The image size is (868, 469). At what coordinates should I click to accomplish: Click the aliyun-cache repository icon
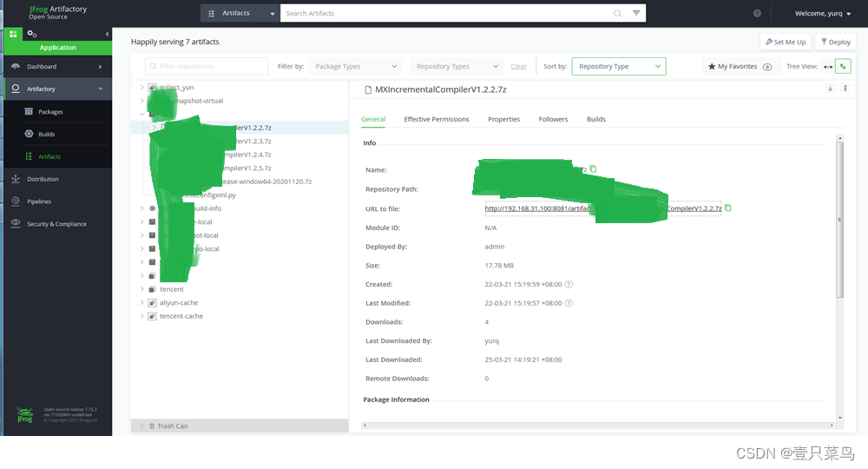(x=152, y=303)
